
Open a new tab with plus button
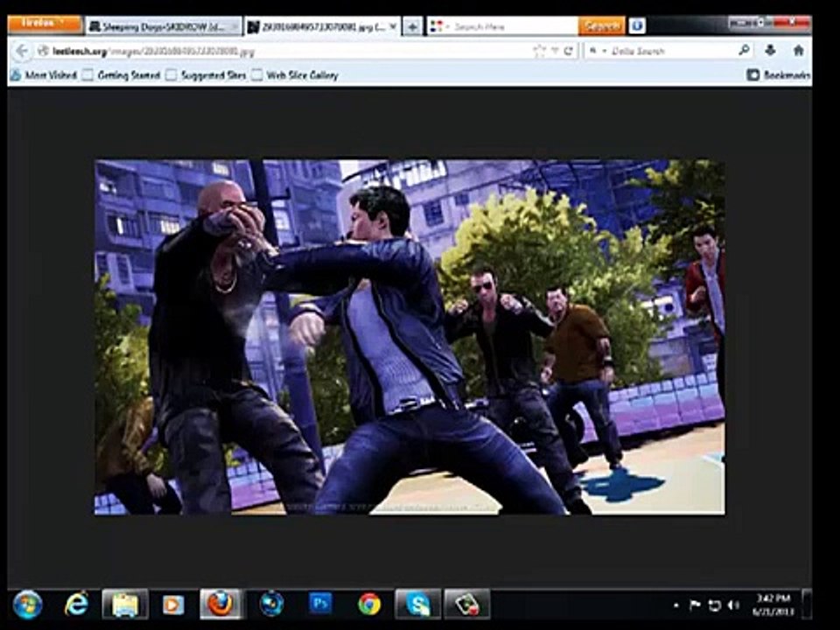pyautogui.click(x=412, y=27)
